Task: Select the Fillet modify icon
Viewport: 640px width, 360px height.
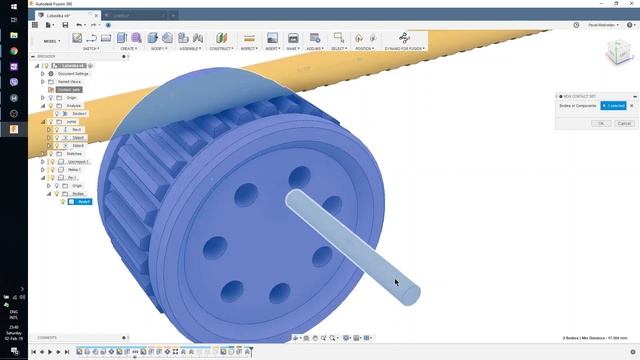Action: (167, 38)
